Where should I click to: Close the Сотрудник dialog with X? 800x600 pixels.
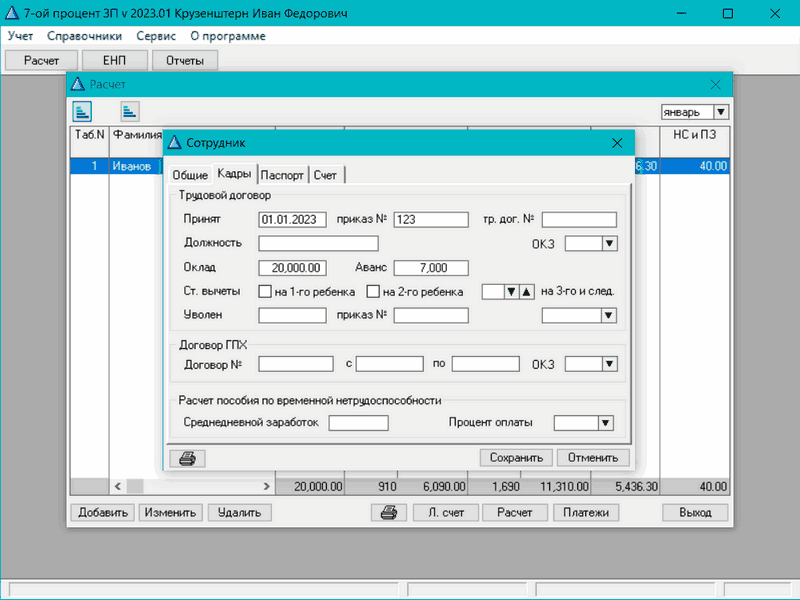[616, 143]
